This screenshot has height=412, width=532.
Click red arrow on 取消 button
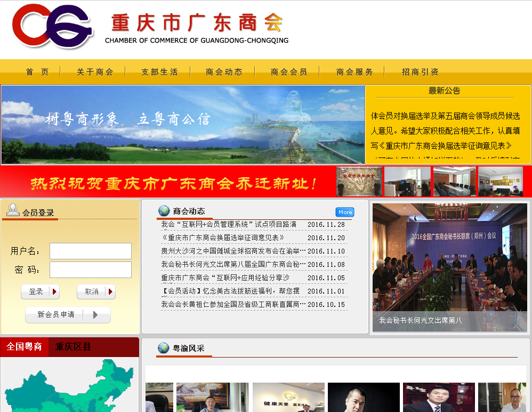coord(110,292)
